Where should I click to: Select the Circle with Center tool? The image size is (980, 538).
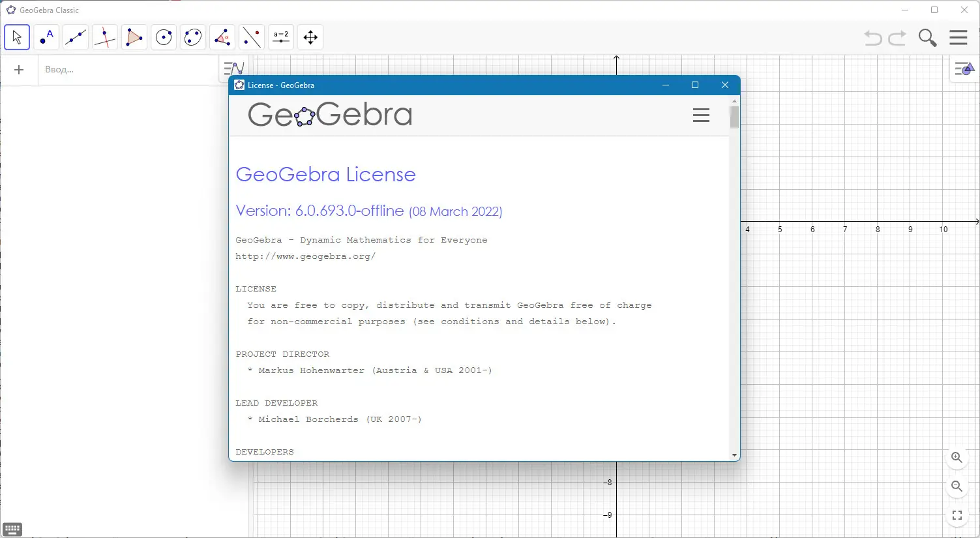coord(164,37)
